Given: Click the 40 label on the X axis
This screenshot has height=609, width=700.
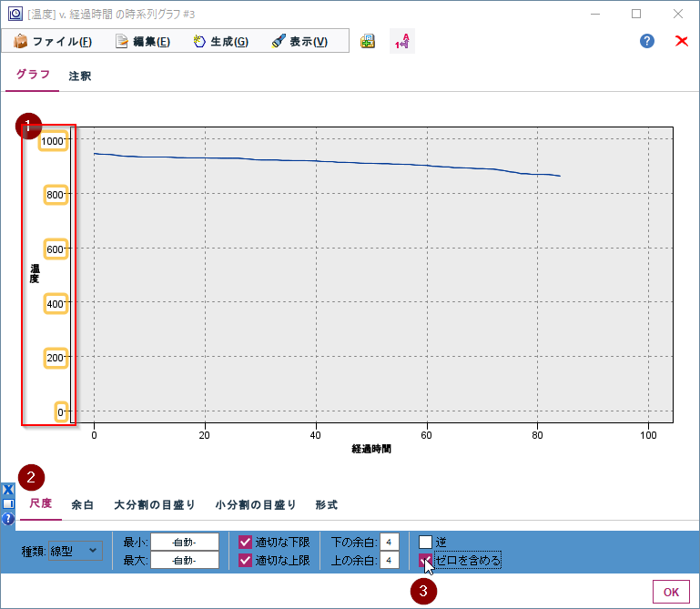Looking at the screenshot, I should [316, 435].
